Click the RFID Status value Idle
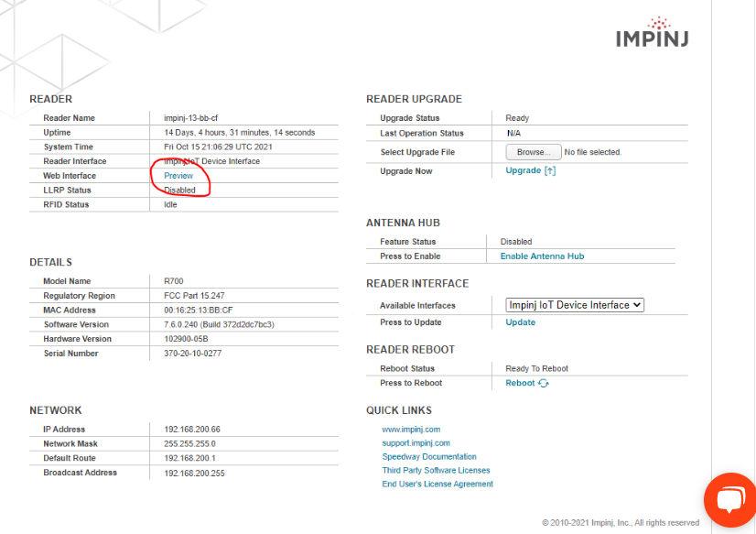The width and height of the screenshot is (756, 534). click(x=170, y=204)
